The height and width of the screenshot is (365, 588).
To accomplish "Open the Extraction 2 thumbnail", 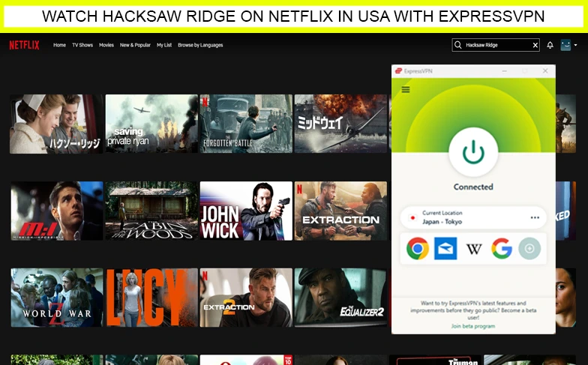I will (x=246, y=298).
